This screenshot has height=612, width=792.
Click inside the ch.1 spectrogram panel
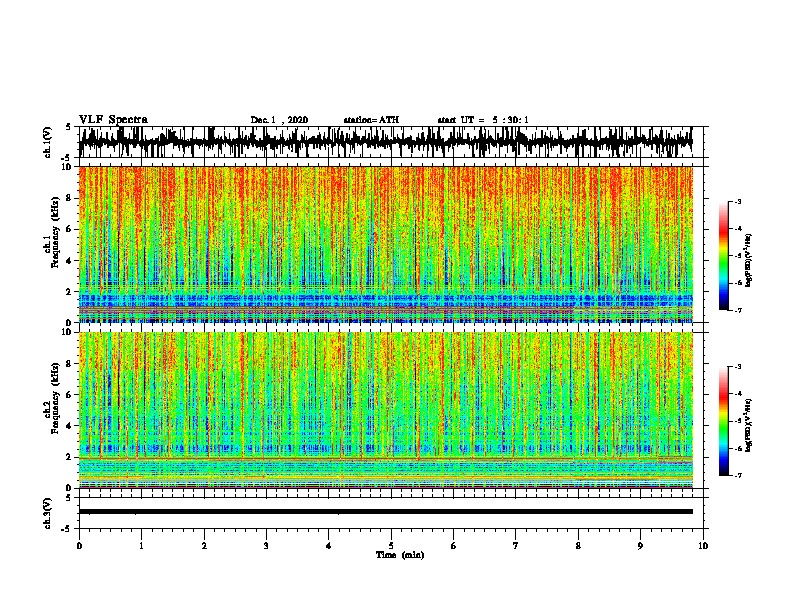pyautogui.click(x=386, y=244)
